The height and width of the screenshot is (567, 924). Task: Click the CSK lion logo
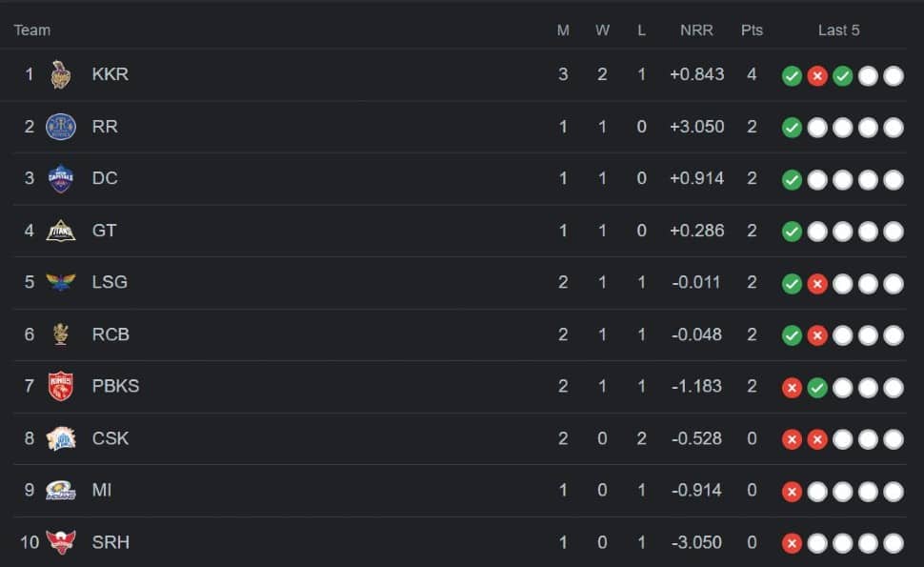[61, 438]
